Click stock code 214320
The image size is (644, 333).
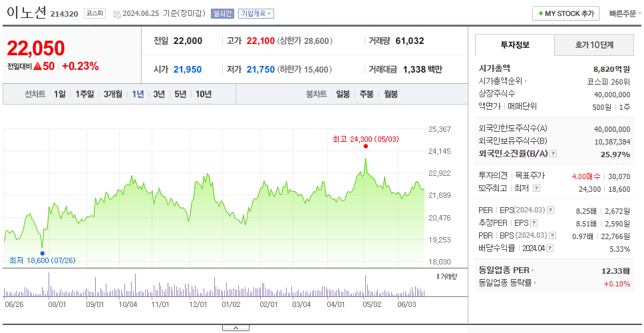[64, 14]
